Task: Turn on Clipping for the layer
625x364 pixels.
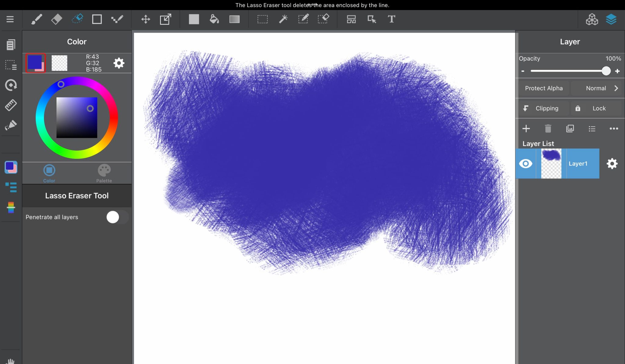Action: tap(544, 108)
